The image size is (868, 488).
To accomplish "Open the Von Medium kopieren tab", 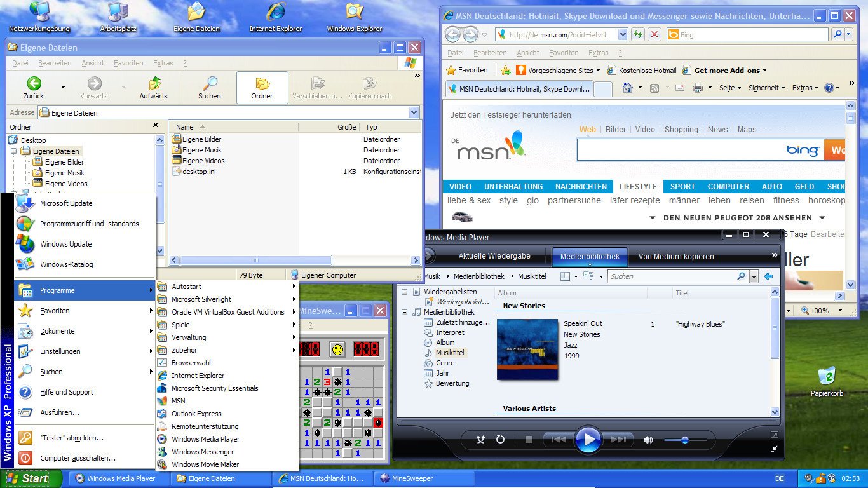I will (x=676, y=257).
